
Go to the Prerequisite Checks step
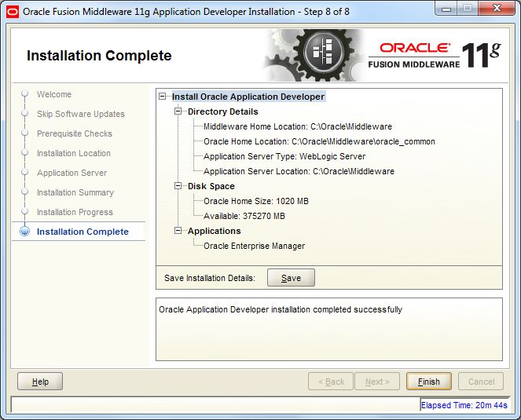tap(75, 133)
